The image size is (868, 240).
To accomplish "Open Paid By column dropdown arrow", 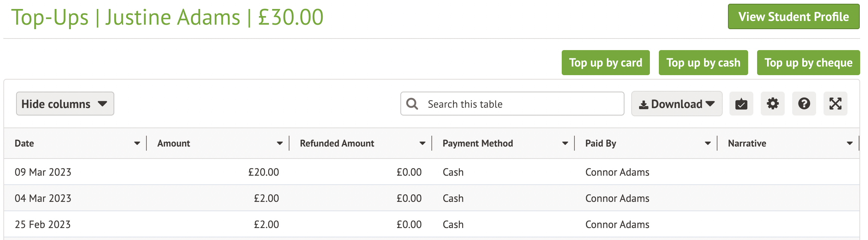I will [x=708, y=144].
